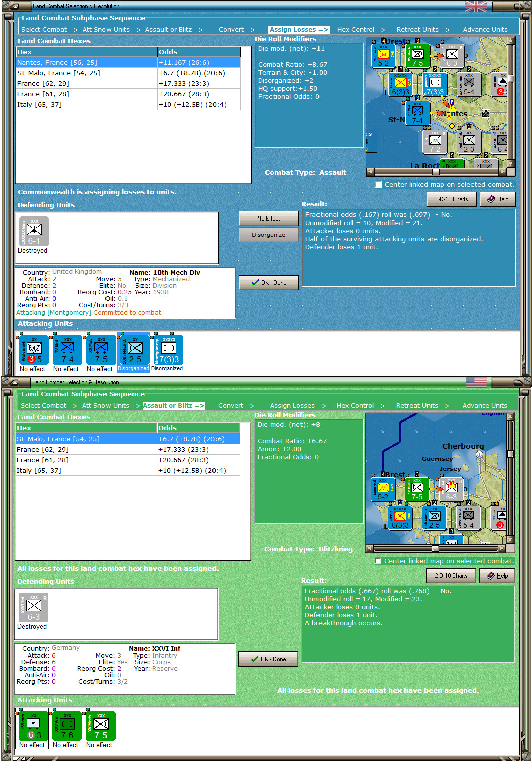Click Montgomery 7(3)3 counter on blue window map
This screenshot has width=532, height=761.
point(435,85)
